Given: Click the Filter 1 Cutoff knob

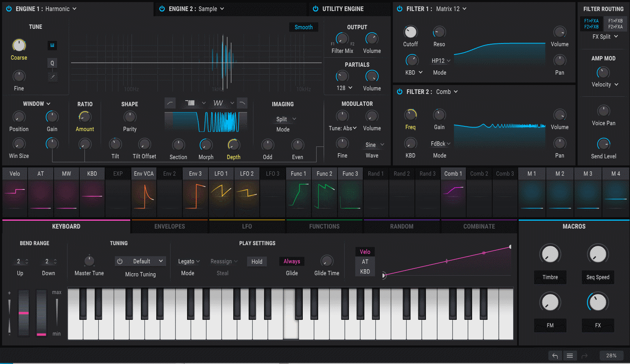Looking at the screenshot, I should tap(411, 32).
